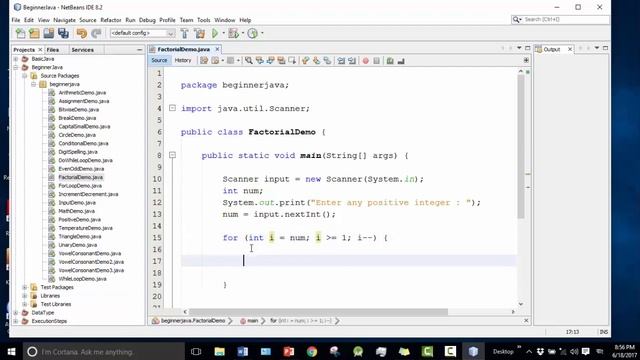Image resolution: width=640 pixels, height=360 pixels.
Task: Switch to History view of editor
Action: click(183, 60)
